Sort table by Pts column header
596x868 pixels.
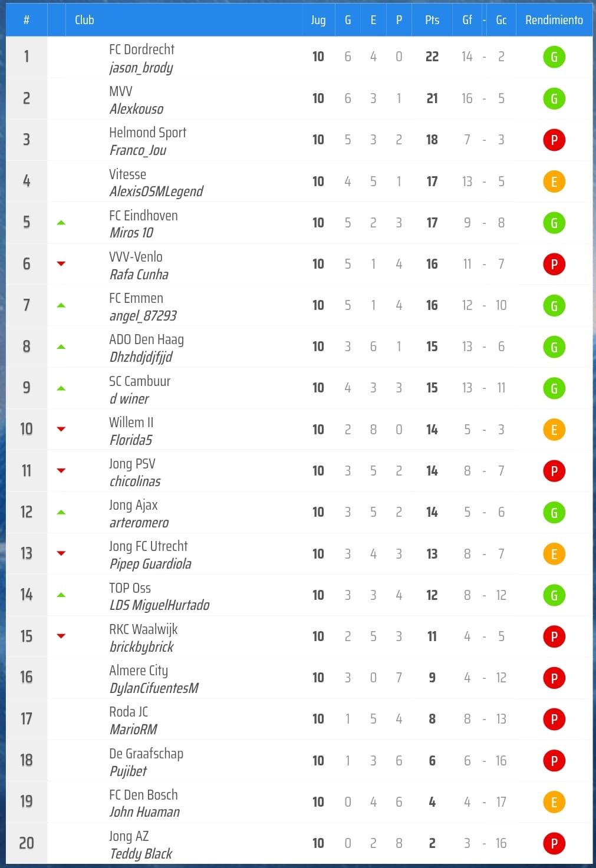point(432,20)
